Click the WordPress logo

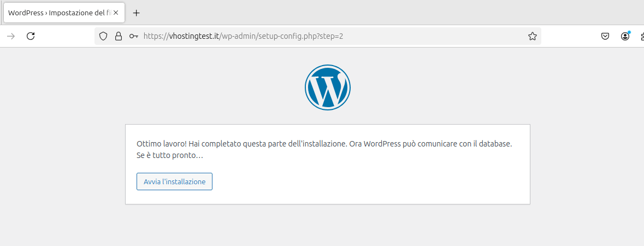[327, 87]
